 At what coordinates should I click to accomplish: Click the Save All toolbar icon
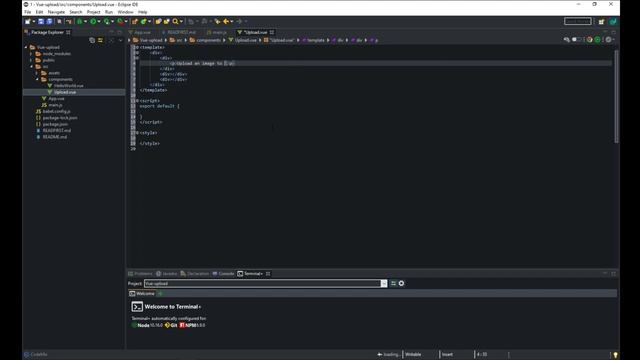point(49,21)
